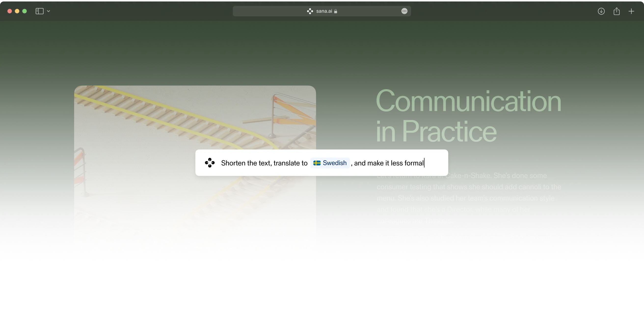
Task: Show the Safari sidebar
Action: [x=39, y=11]
